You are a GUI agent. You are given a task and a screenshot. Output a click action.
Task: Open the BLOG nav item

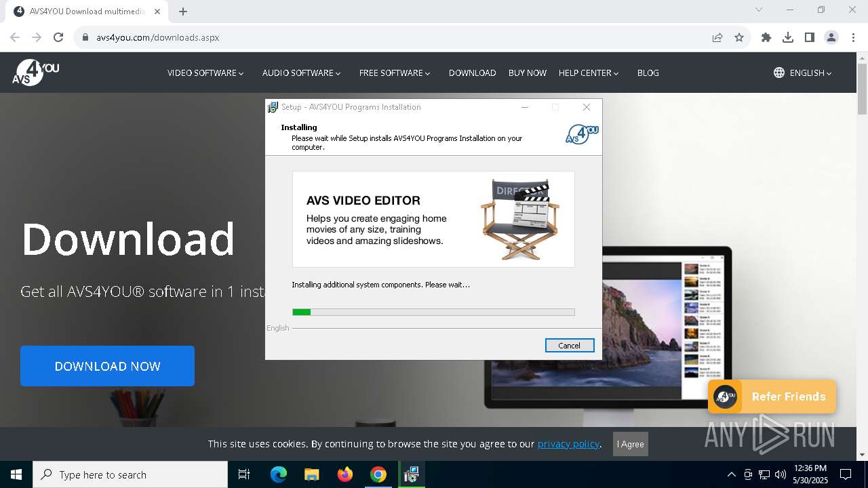coord(648,73)
